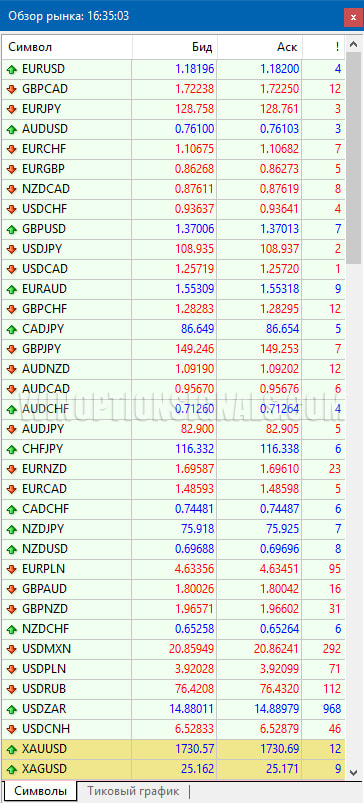The width and height of the screenshot is (364, 804).
Task: Close the Обзор рынка panel
Action: pyautogui.click(x=353, y=17)
